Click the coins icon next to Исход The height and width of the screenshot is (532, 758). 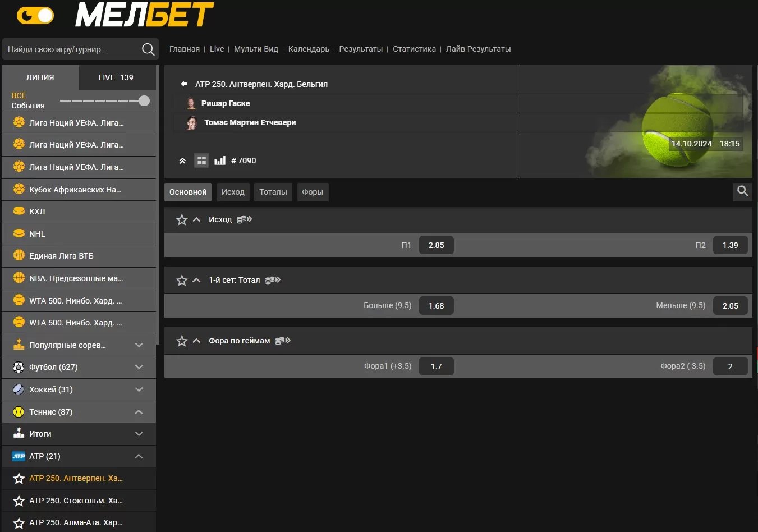pos(245,219)
